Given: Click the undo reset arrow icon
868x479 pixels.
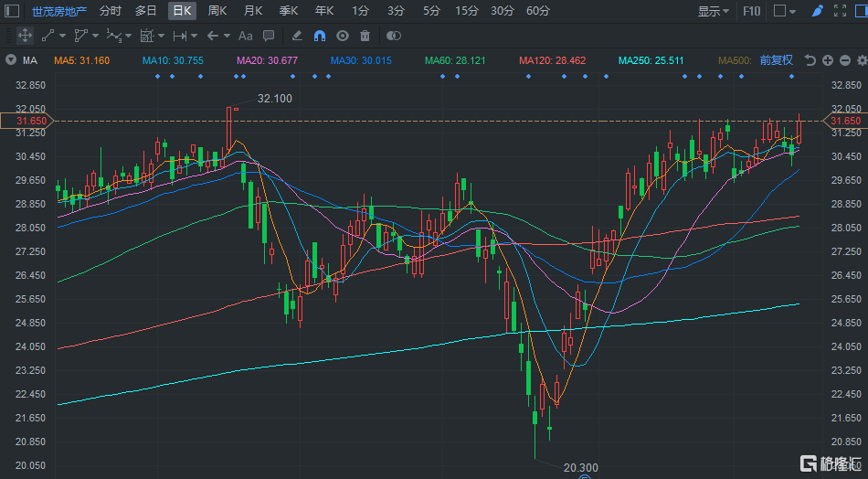Looking at the screenshot, I should (810, 60).
